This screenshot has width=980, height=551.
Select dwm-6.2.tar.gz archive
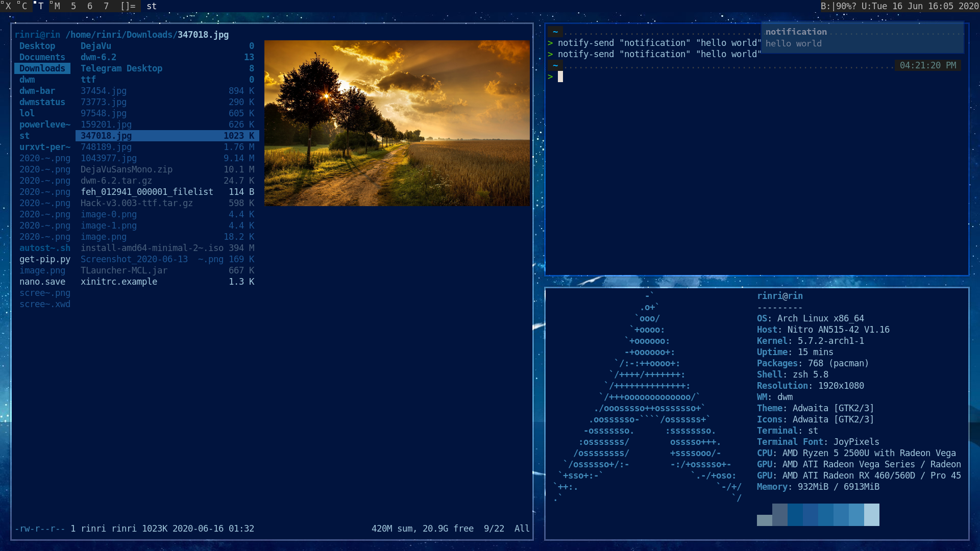click(x=167, y=181)
